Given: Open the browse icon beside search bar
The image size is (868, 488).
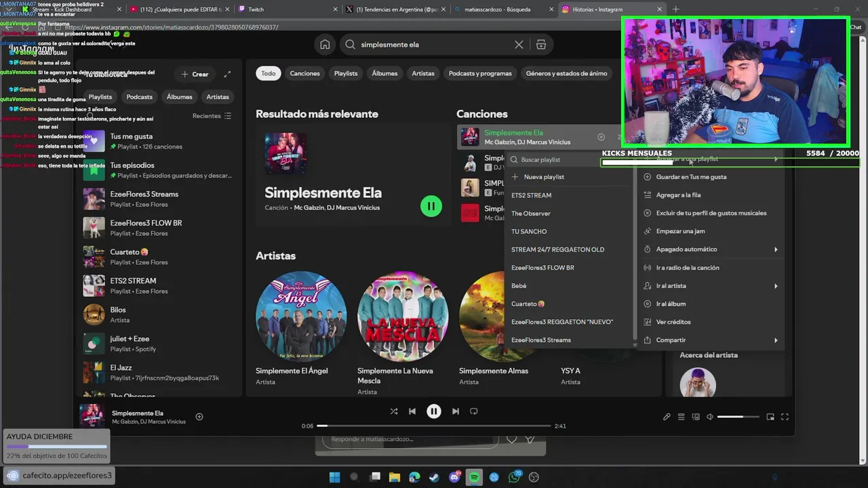Looking at the screenshot, I should click(x=540, y=45).
